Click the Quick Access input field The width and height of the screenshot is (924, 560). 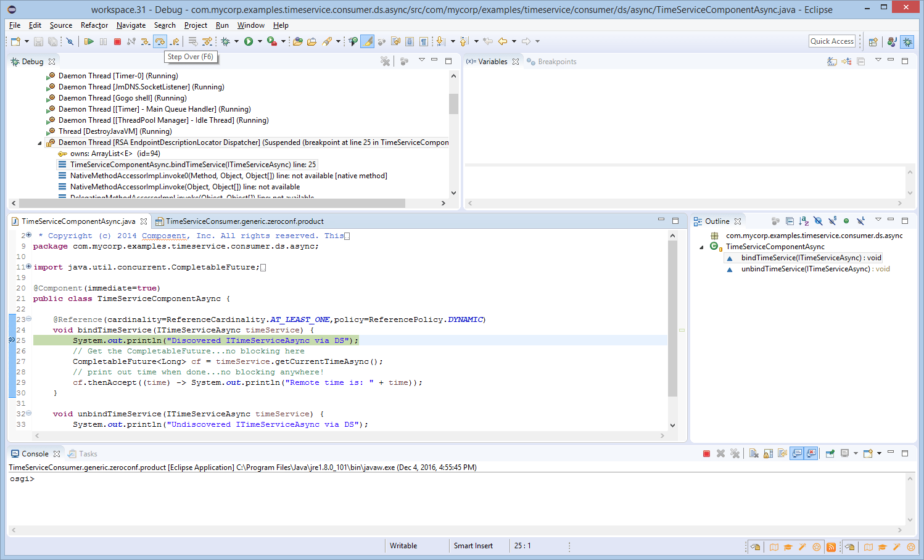click(x=832, y=41)
